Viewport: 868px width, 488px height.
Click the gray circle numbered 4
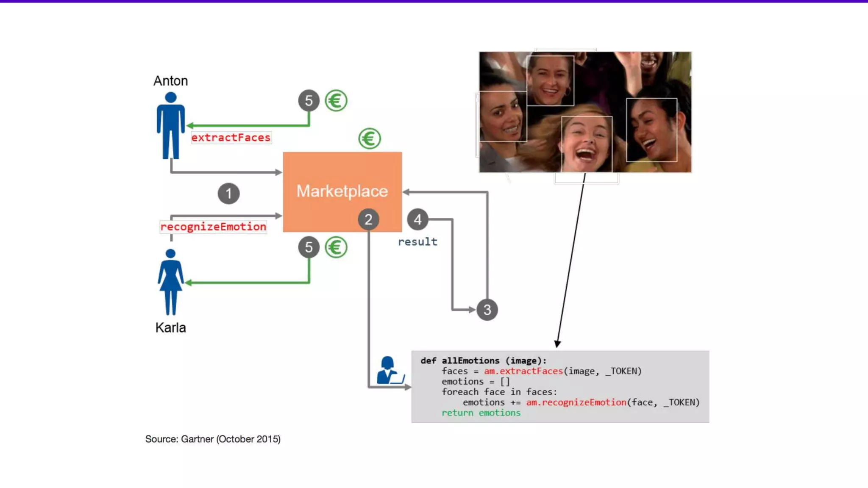click(x=417, y=219)
